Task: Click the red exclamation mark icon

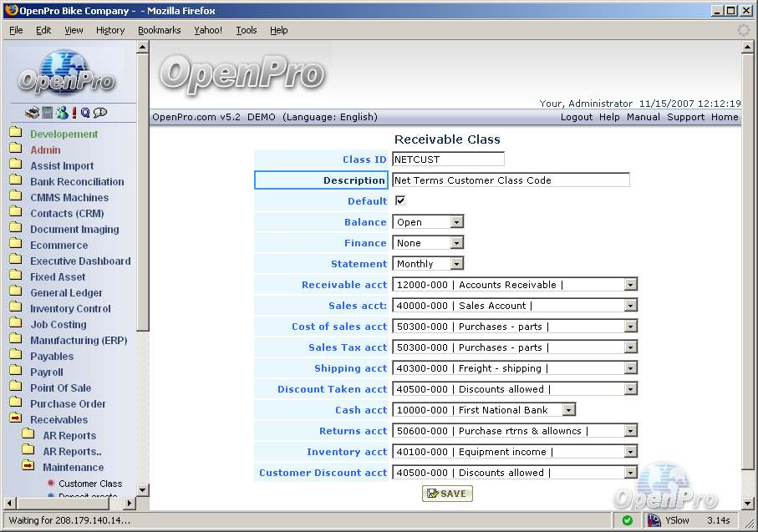Action: pos(74,113)
